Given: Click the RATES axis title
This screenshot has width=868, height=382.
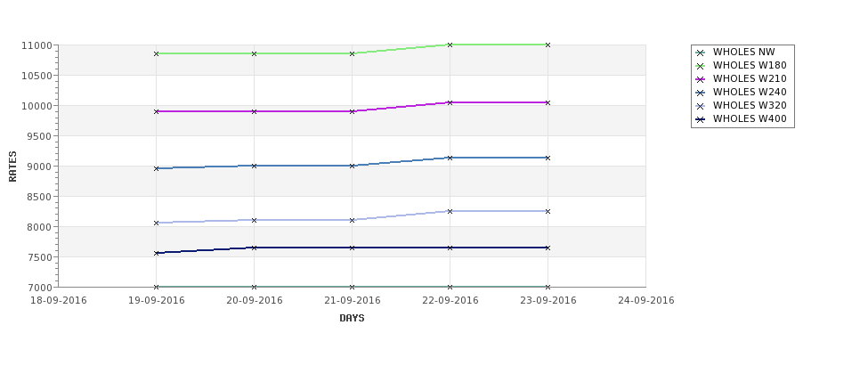Looking at the screenshot, I should click(x=12, y=167).
